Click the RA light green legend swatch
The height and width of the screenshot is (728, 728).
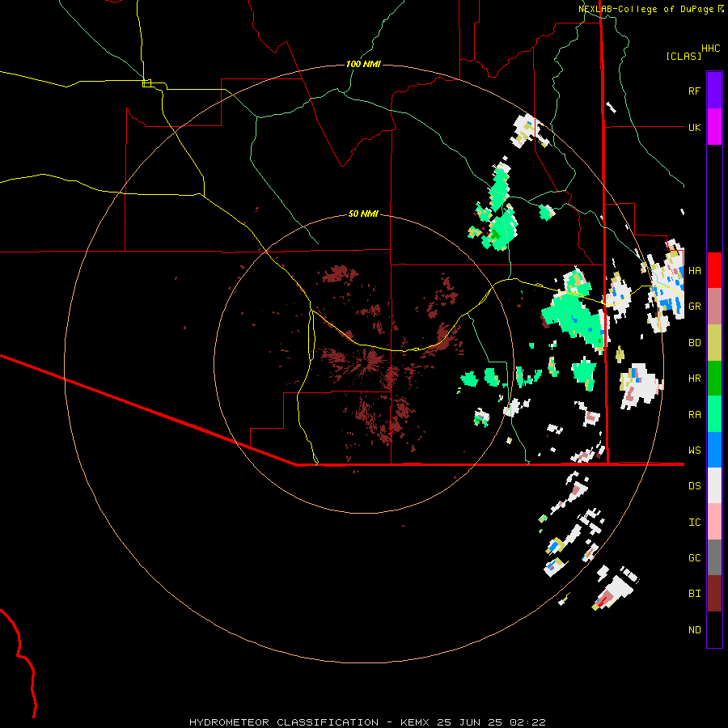(x=714, y=414)
